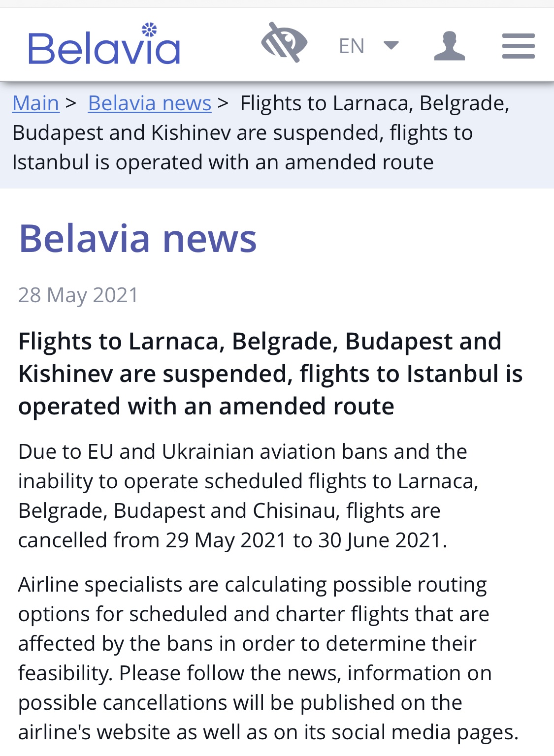Open the user account profile icon
Image resolution: width=554 pixels, height=756 pixels.
click(449, 46)
